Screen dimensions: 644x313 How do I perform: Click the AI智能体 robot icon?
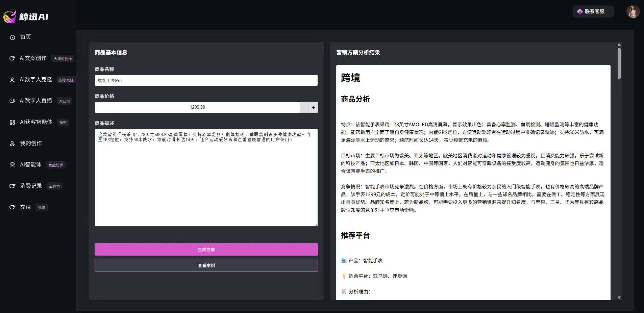[x=12, y=165]
